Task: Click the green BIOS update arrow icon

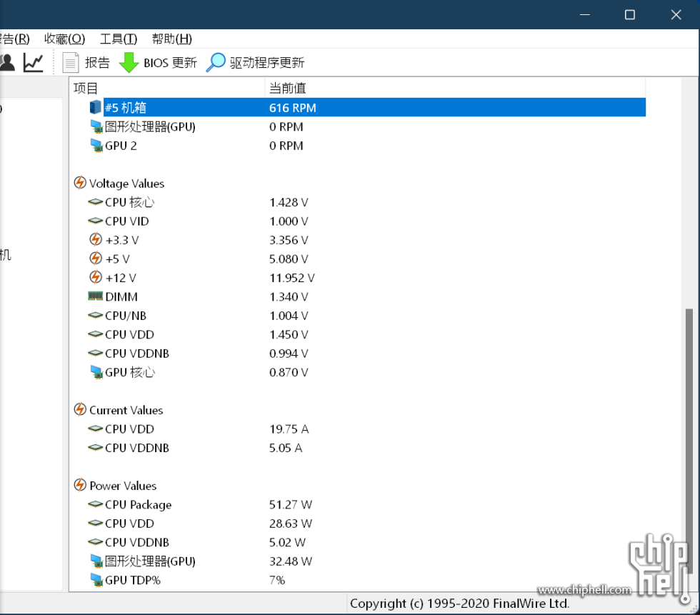Action: click(x=129, y=62)
